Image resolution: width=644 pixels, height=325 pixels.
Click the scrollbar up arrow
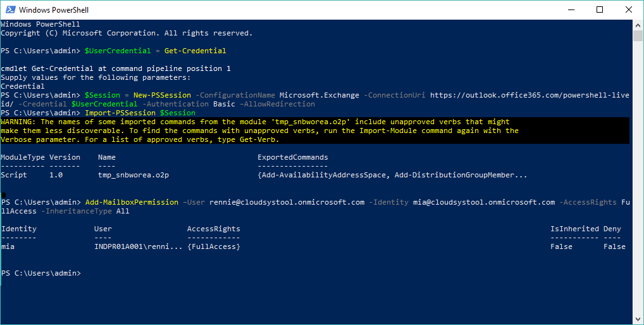pos(638,25)
